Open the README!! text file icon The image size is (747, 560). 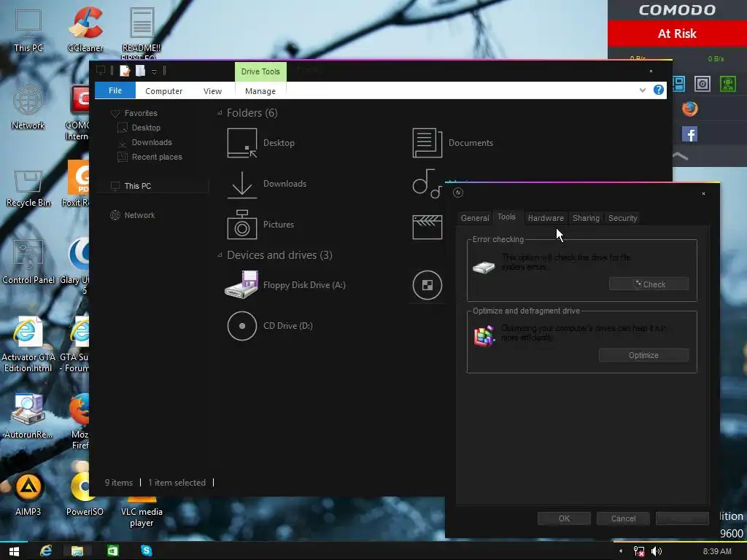pos(142,32)
